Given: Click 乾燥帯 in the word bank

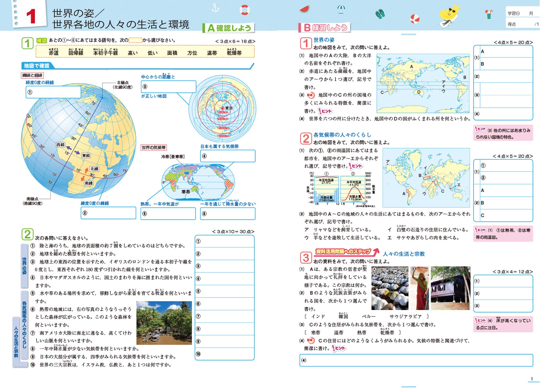Looking at the screenshot, I should (234, 53).
